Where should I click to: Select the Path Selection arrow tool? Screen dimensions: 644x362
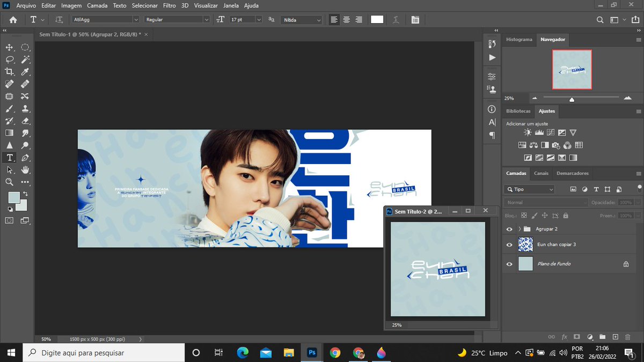[9, 169]
